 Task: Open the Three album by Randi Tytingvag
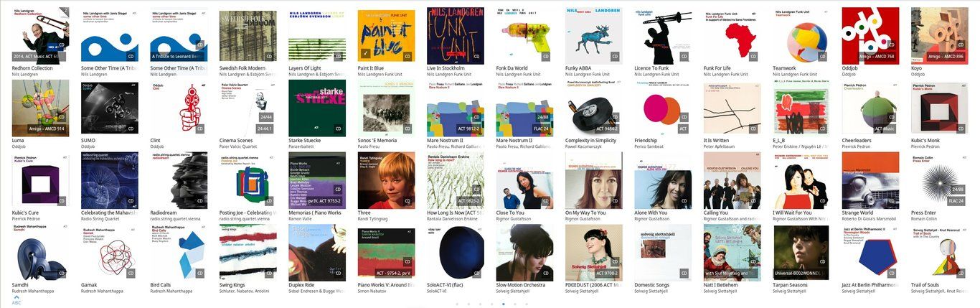pyautogui.click(x=386, y=180)
